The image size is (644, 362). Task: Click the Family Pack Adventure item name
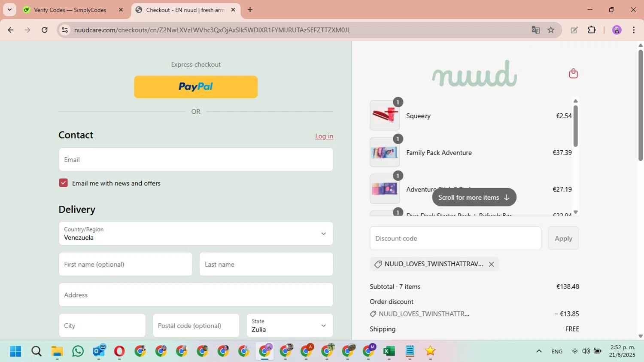click(439, 152)
